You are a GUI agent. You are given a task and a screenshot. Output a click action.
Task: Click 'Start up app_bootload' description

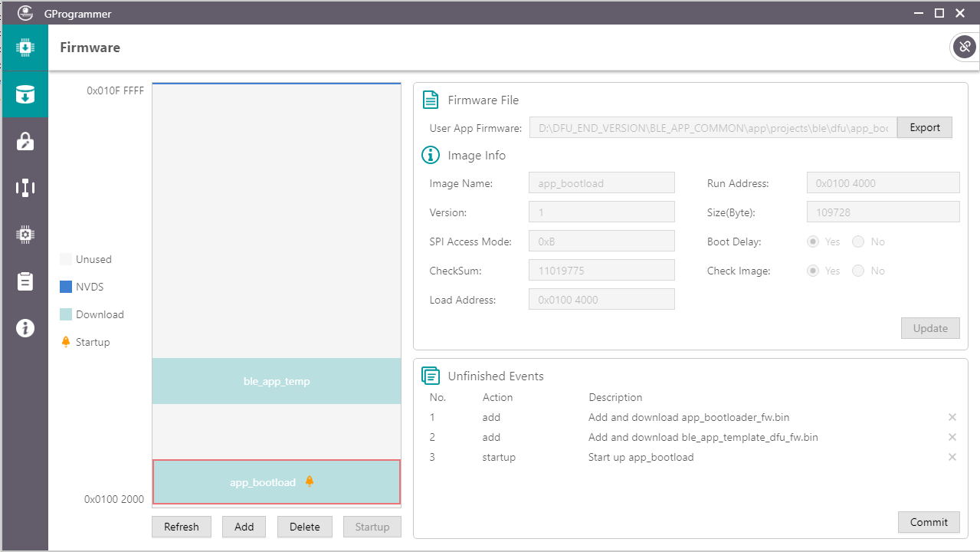[641, 457]
